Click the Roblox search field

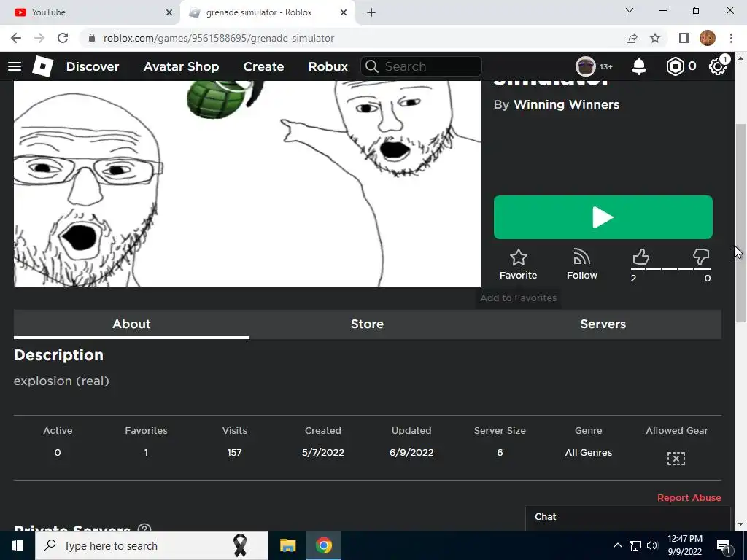pyautogui.click(x=421, y=66)
